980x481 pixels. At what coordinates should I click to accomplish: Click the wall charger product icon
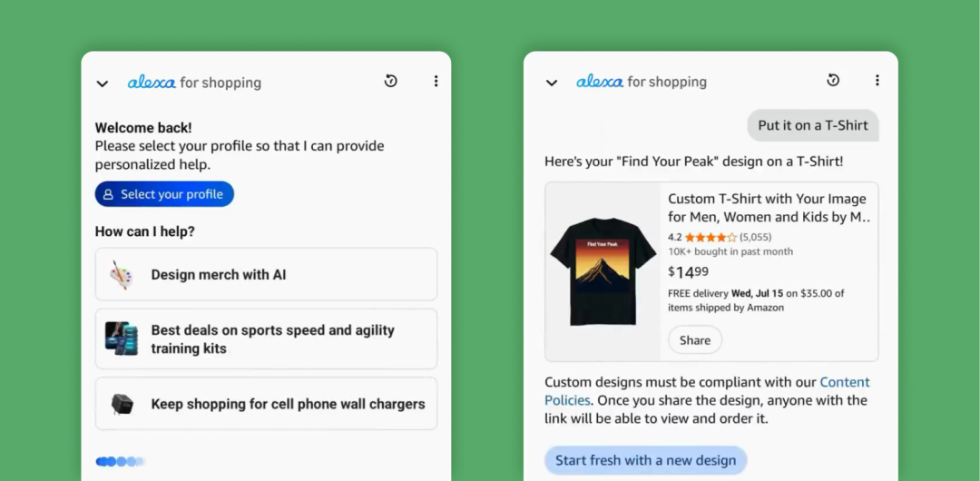(x=122, y=404)
